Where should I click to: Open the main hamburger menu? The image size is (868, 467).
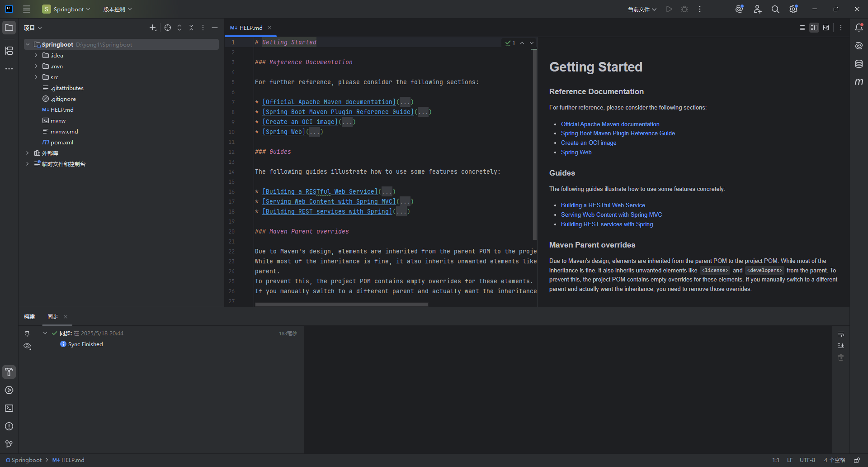27,9
